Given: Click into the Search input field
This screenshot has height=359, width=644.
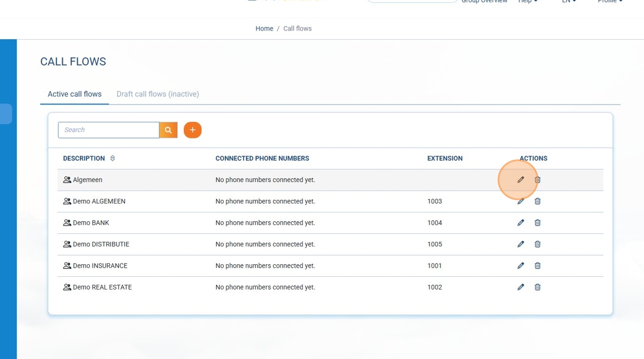Looking at the screenshot, I should click(x=109, y=130).
